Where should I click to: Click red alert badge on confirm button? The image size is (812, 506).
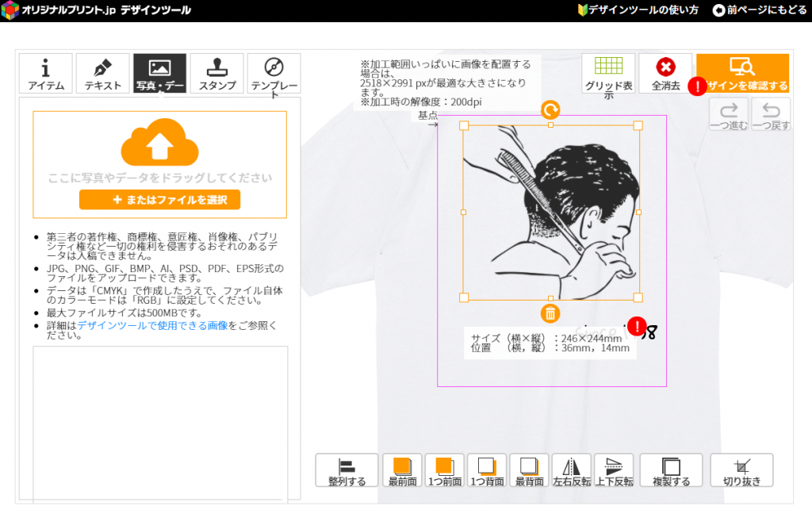coord(698,86)
